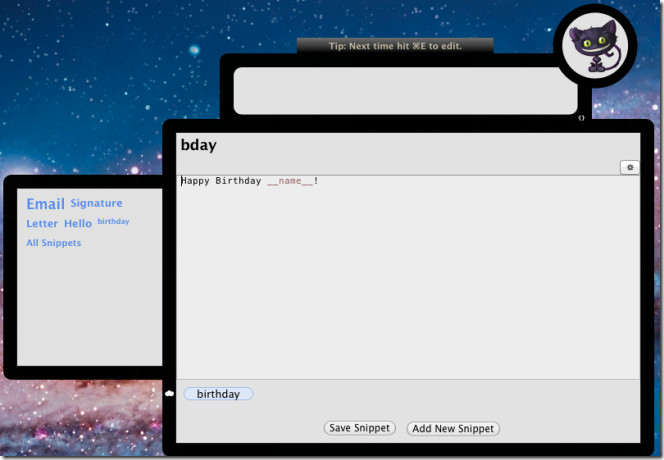Click the Add New Snippet button

click(x=453, y=429)
